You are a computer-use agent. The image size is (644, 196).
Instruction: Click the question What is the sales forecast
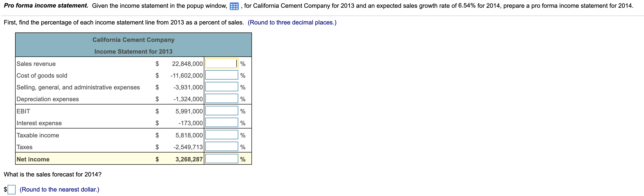[52, 174]
